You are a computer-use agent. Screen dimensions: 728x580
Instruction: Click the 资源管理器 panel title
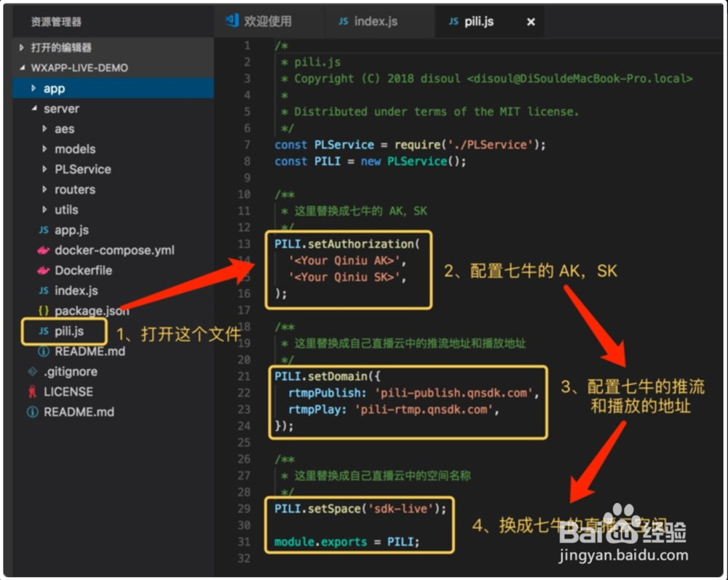click(56, 22)
